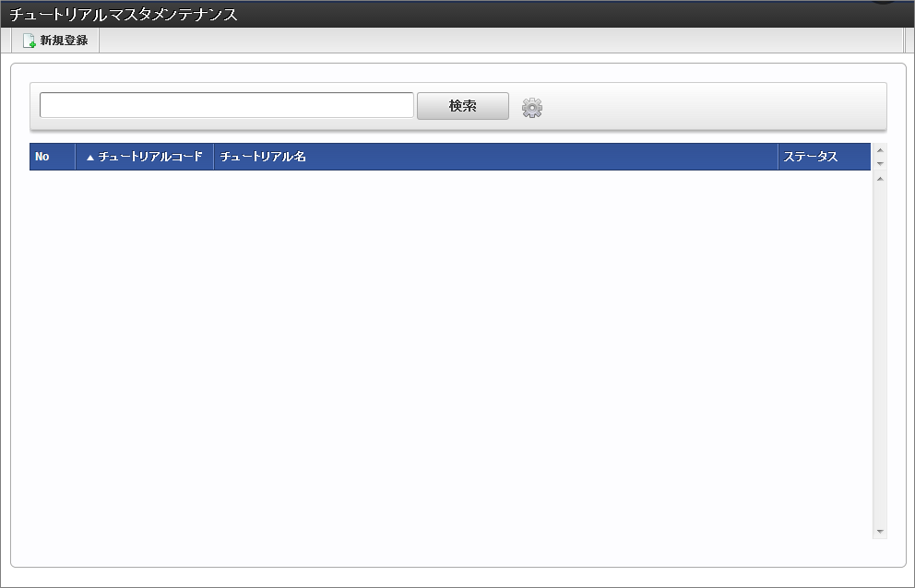Click the No column header
Viewport: 915px width, 588px height.
[x=53, y=157]
